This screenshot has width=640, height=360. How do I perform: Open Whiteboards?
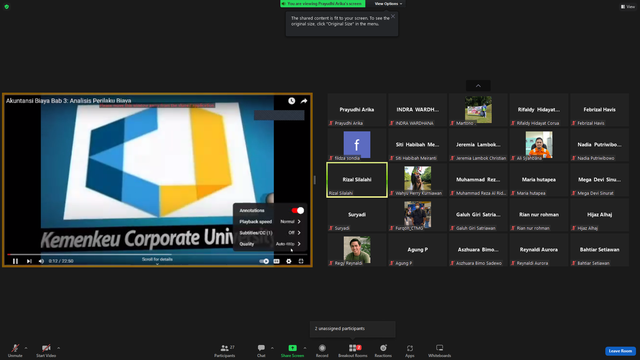tap(440, 350)
